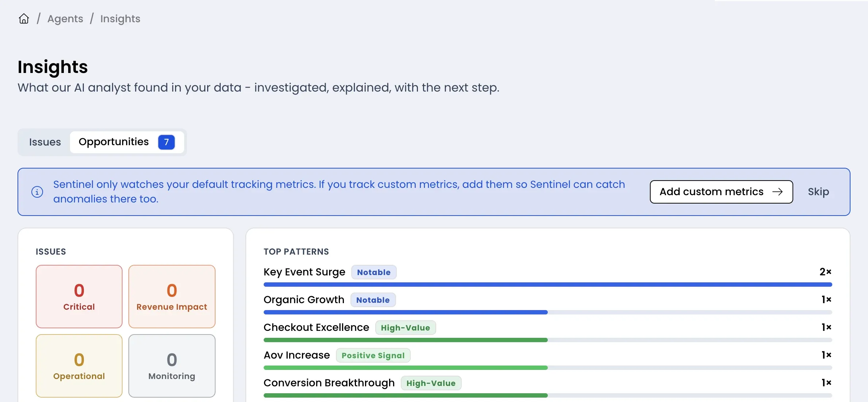Image resolution: width=868 pixels, height=402 pixels.
Task: Click Notable badge beside Organic Growth
Action: [x=373, y=300]
